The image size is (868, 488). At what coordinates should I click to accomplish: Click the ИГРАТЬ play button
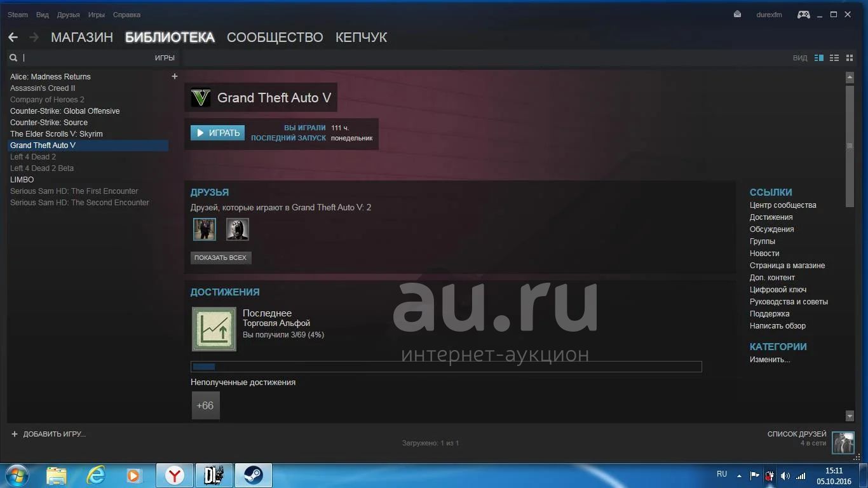218,133
